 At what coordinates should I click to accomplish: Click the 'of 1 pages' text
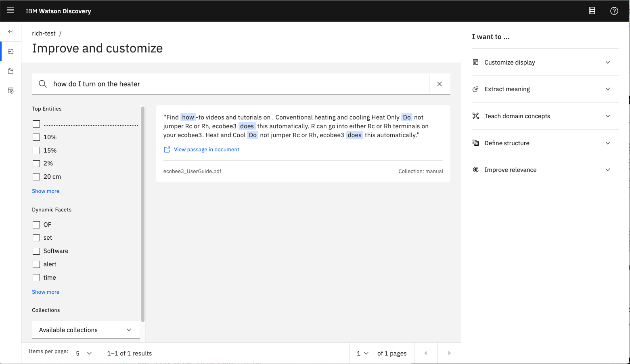pyautogui.click(x=392, y=353)
